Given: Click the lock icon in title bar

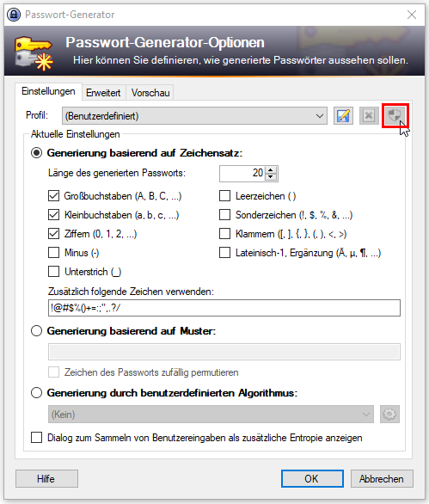Looking at the screenshot, I should pyautogui.click(x=14, y=15).
